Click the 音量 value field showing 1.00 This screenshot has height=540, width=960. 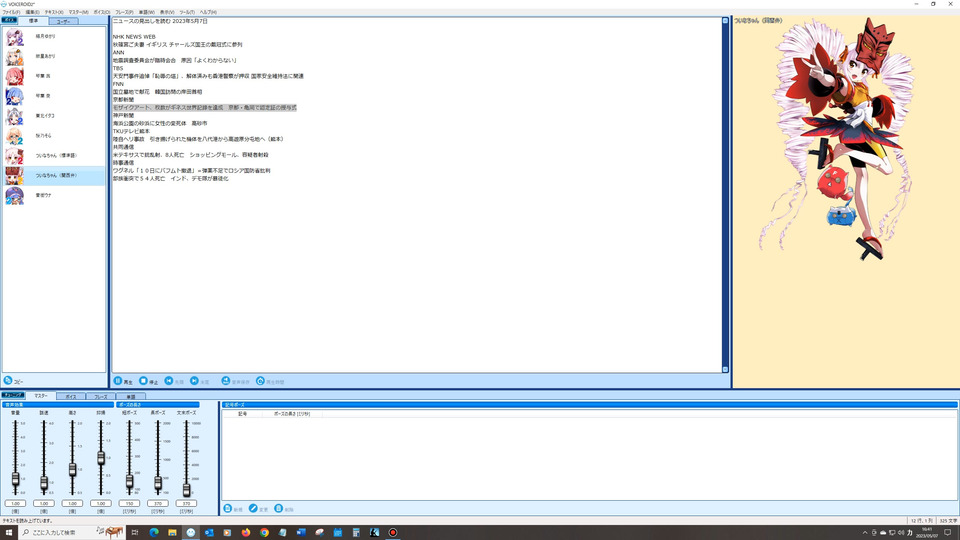click(15, 503)
